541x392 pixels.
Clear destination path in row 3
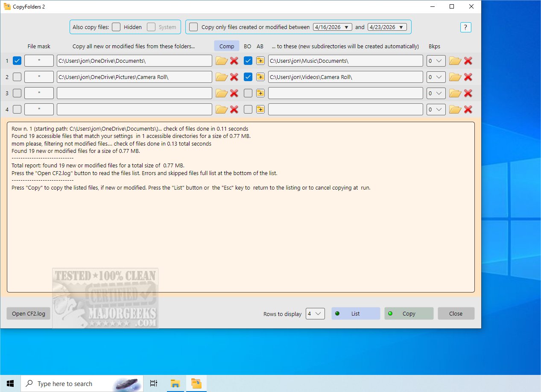tap(468, 93)
